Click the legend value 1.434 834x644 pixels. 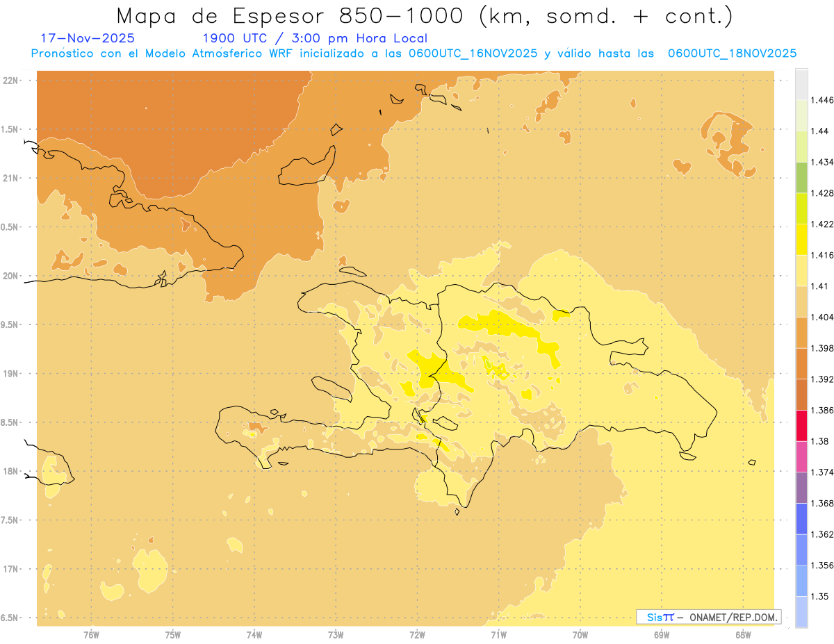coord(823,162)
